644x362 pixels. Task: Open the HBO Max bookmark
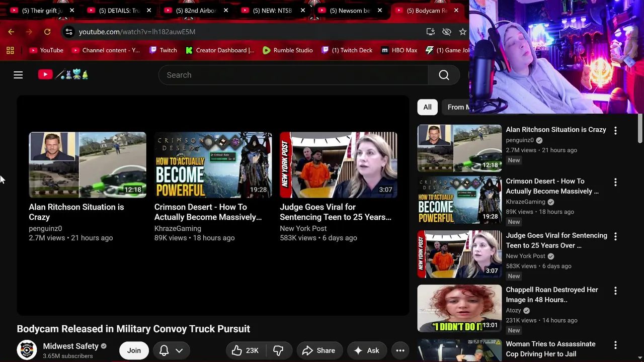[399, 50]
